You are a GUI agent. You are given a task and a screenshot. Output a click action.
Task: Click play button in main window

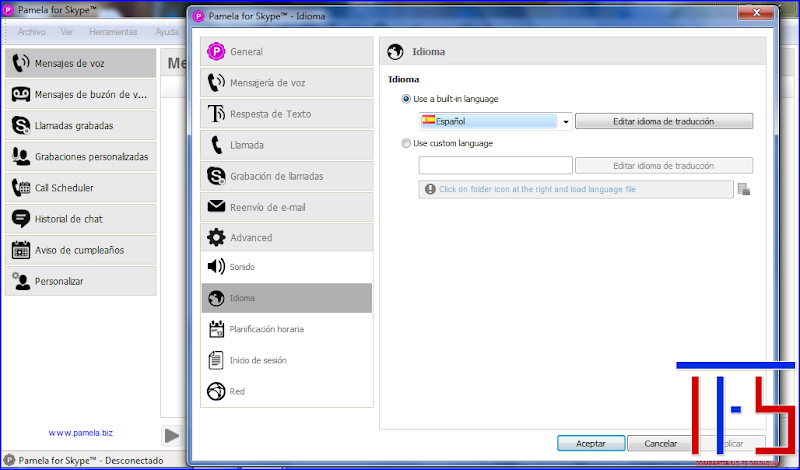[x=172, y=436]
